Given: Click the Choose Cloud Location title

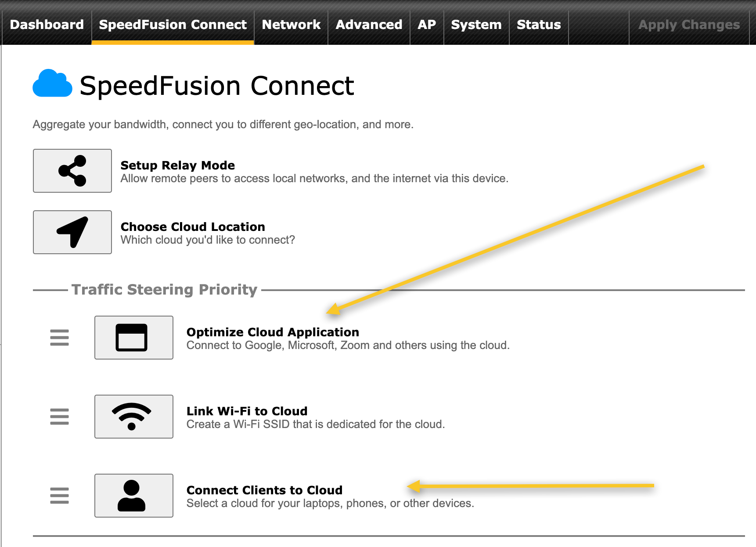Looking at the screenshot, I should [193, 227].
